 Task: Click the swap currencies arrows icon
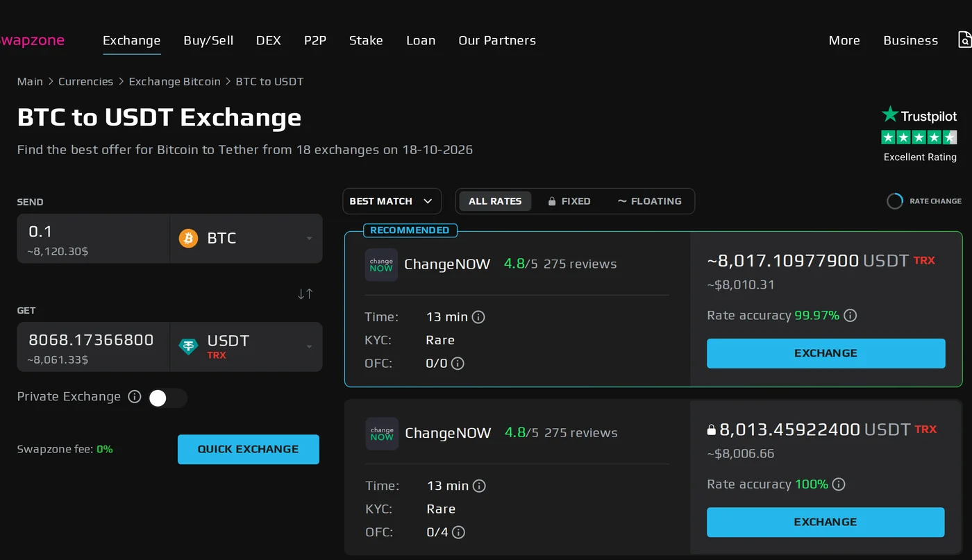[305, 294]
